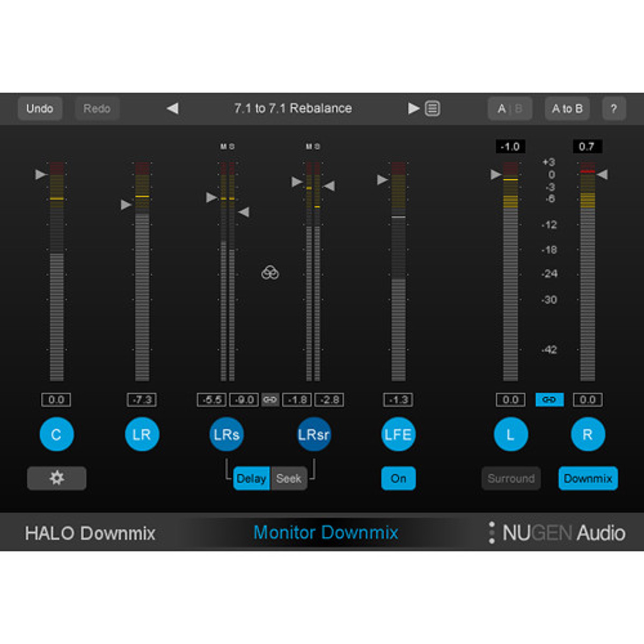Screen dimensions: 644x644
Task: Toggle the LFE On button
Action: [x=398, y=478]
